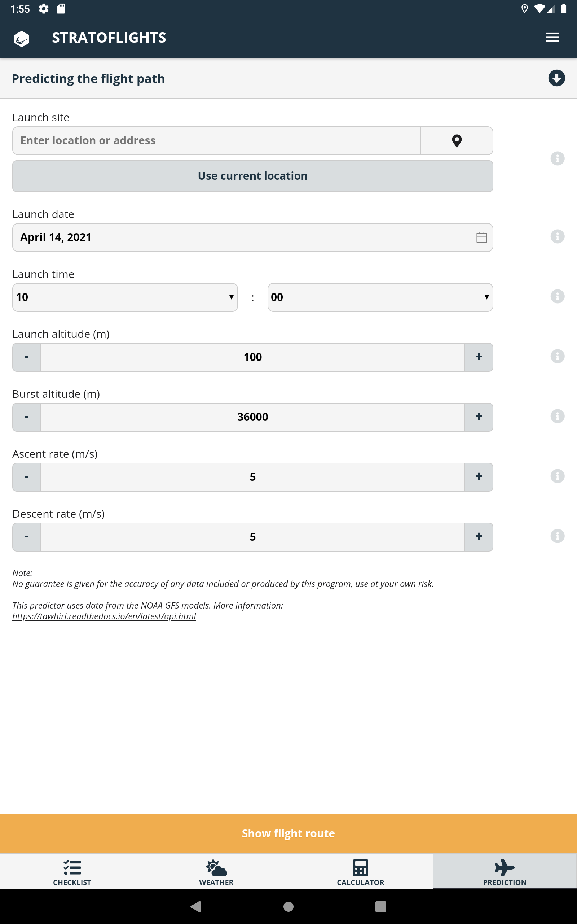This screenshot has height=924, width=577.
Task: Switch to the Weather tab
Action: (x=216, y=872)
